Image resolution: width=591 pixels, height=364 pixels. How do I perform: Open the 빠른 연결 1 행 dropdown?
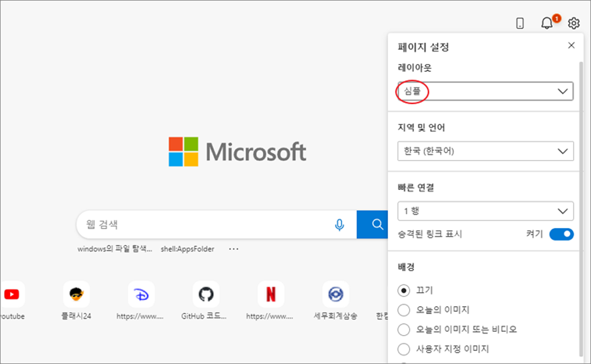tap(485, 211)
